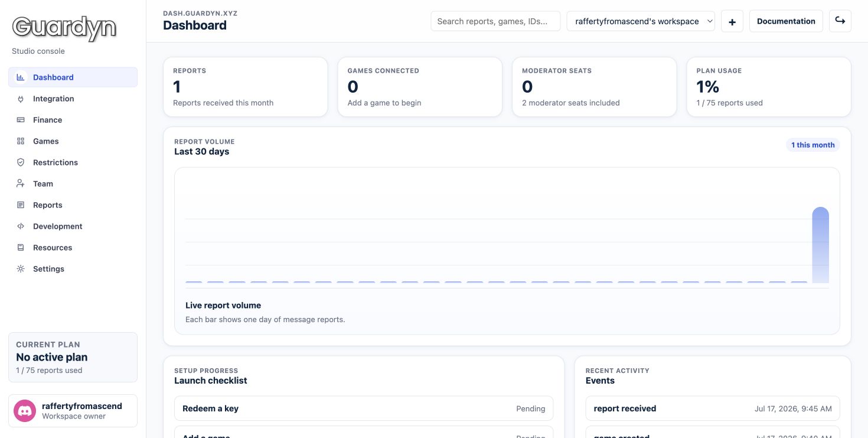Open the Documentation button

786,21
